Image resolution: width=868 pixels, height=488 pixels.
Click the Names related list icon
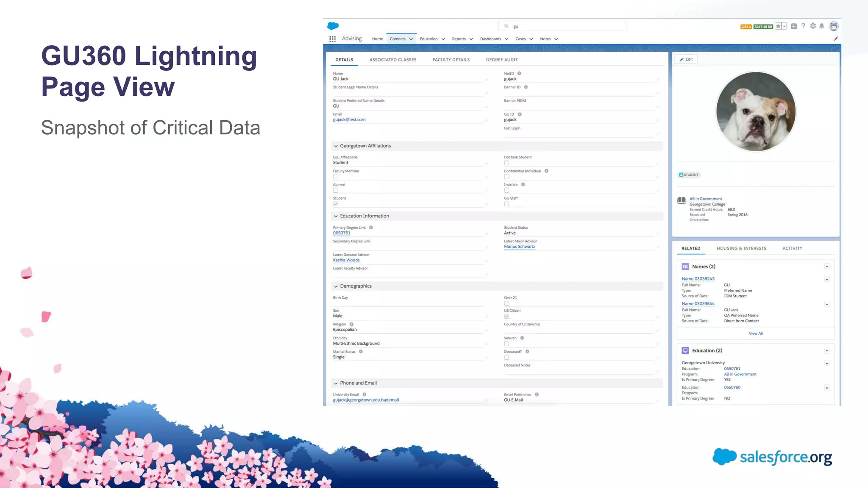(685, 267)
